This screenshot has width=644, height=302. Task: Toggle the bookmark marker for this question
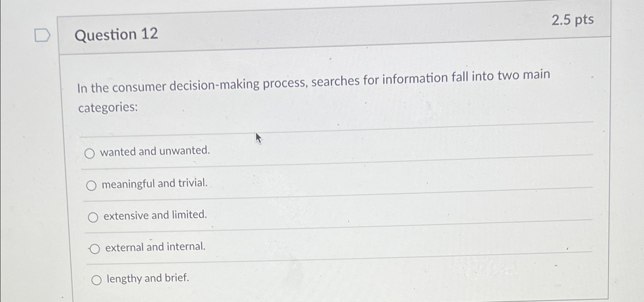tap(42, 35)
